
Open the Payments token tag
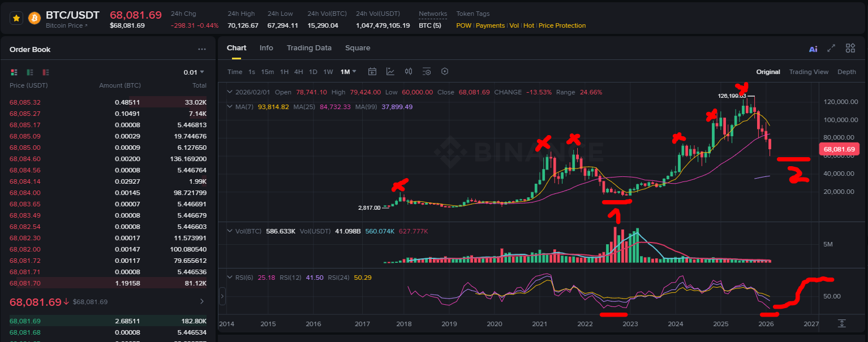[x=490, y=25]
